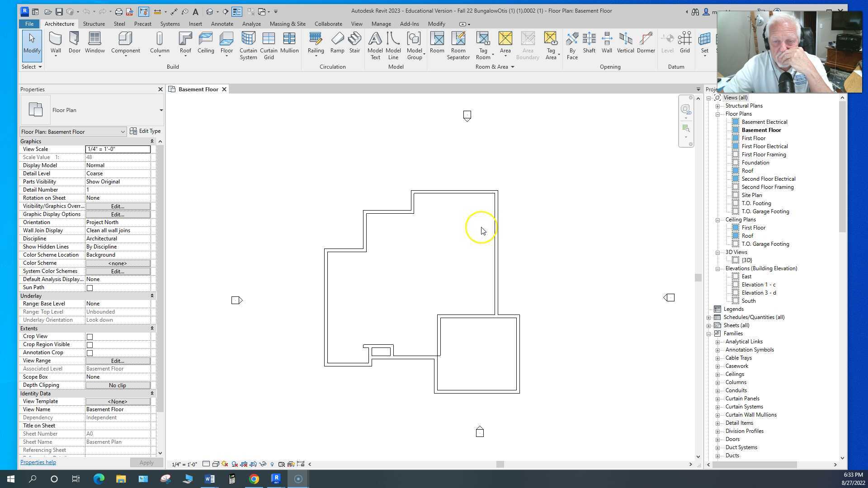Screen dimensions: 868x488
Task: Open the First Floor plan view
Action: pyautogui.click(x=753, y=138)
